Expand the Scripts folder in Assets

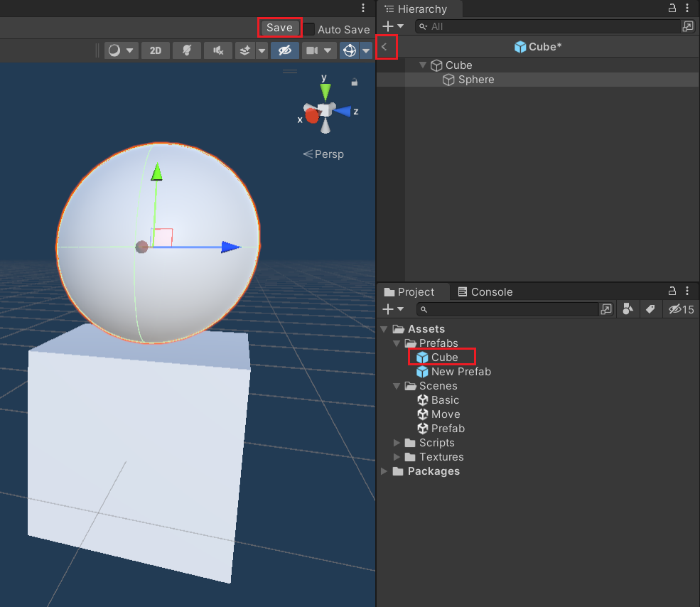397,442
